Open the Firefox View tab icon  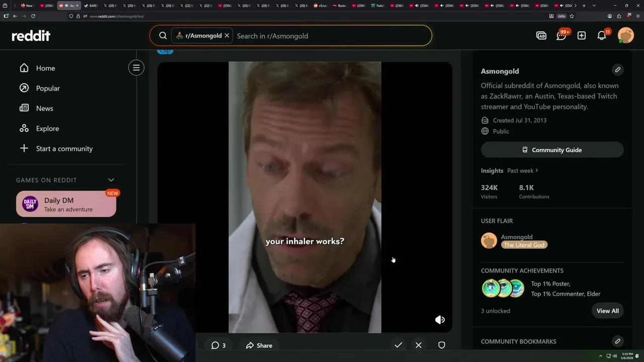(6, 6)
